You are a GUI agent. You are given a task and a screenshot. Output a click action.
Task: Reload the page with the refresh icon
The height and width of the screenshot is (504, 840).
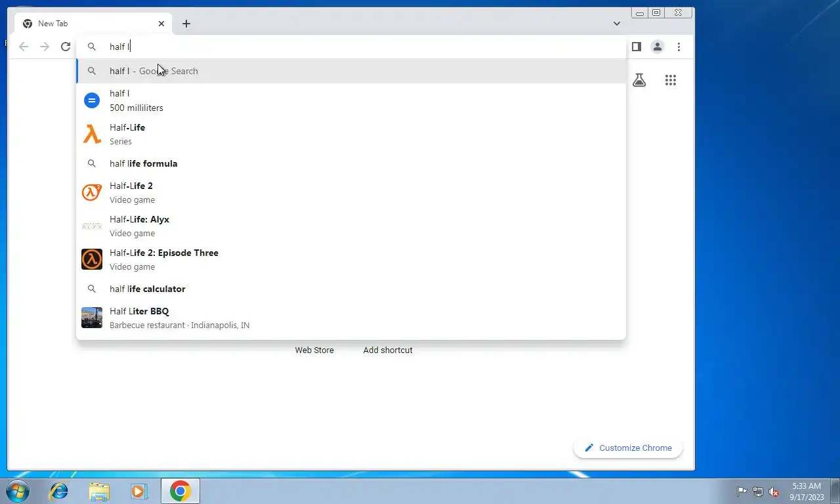(x=66, y=47)
